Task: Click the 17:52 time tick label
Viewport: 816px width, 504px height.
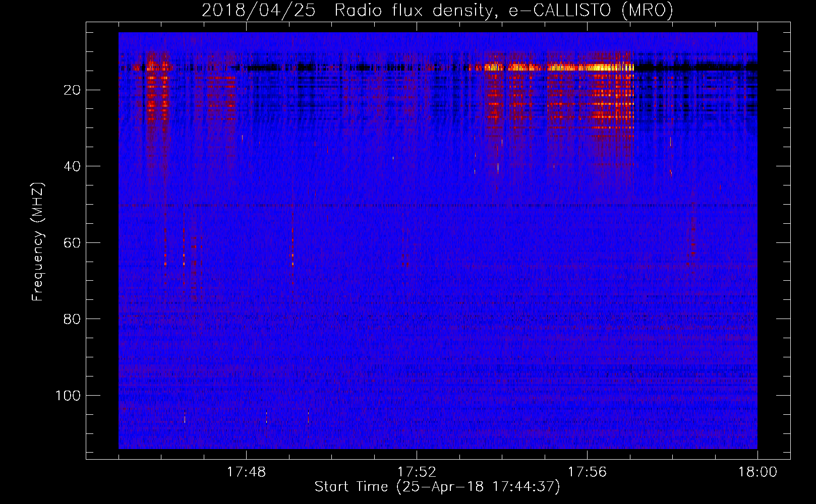Action: click(417, 472)
